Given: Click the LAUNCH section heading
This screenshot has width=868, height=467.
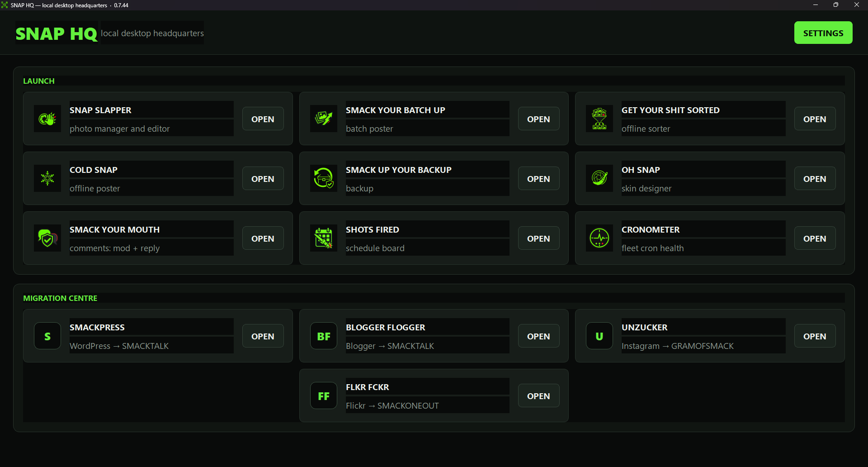Looking at the screenshot, I should [x=39, y=81].
